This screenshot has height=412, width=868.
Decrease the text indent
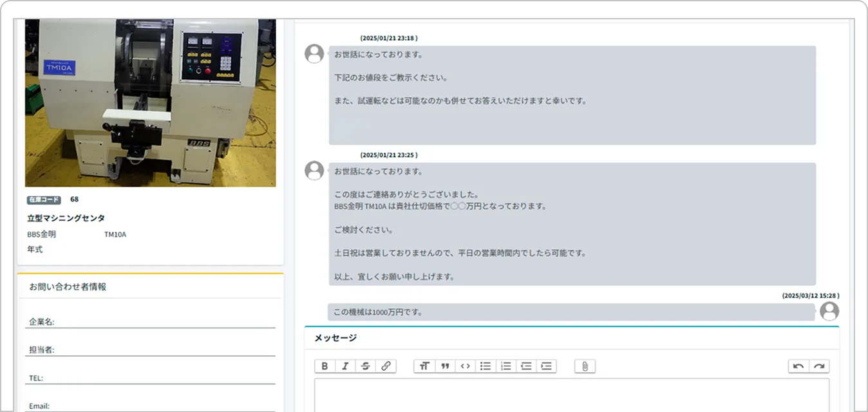(x=526, y=366)
